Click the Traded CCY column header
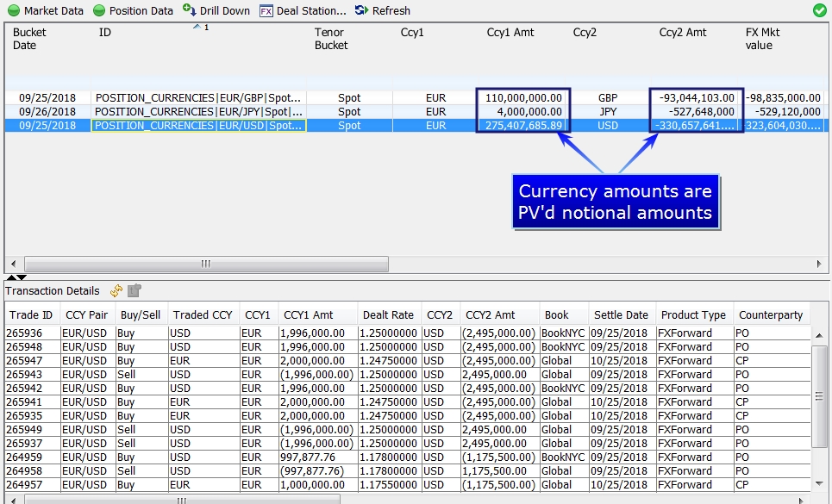Viewport: 832px width, 504px height. [x=203, y=314]
